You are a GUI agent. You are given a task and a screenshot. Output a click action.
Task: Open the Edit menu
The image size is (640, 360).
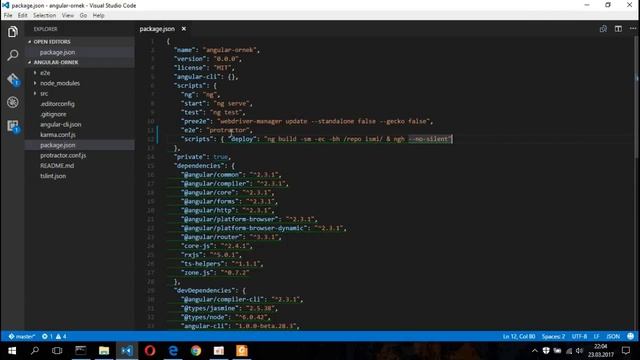[22, 16]
